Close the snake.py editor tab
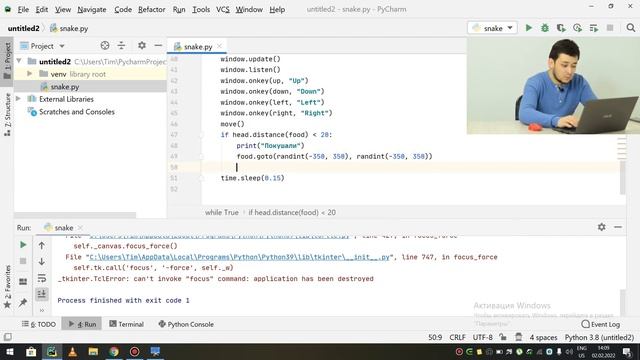Screen dimensions: 640x360 click(x=220, y=46)
